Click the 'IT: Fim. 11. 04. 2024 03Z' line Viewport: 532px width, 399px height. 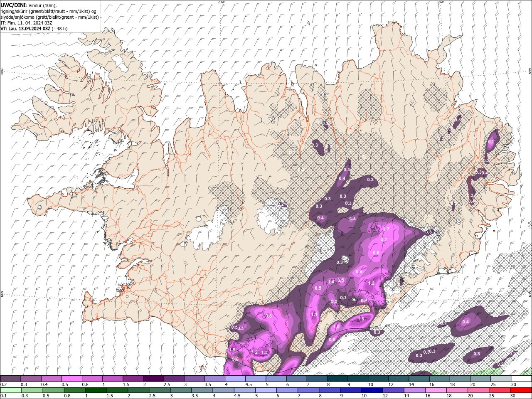click(x=26, y=23)
